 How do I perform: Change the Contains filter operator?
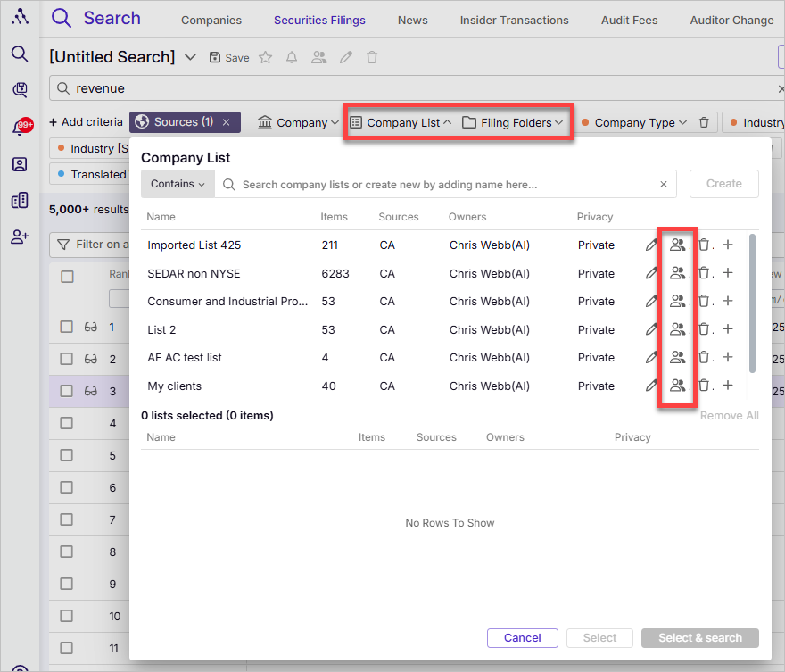[177, 184]
